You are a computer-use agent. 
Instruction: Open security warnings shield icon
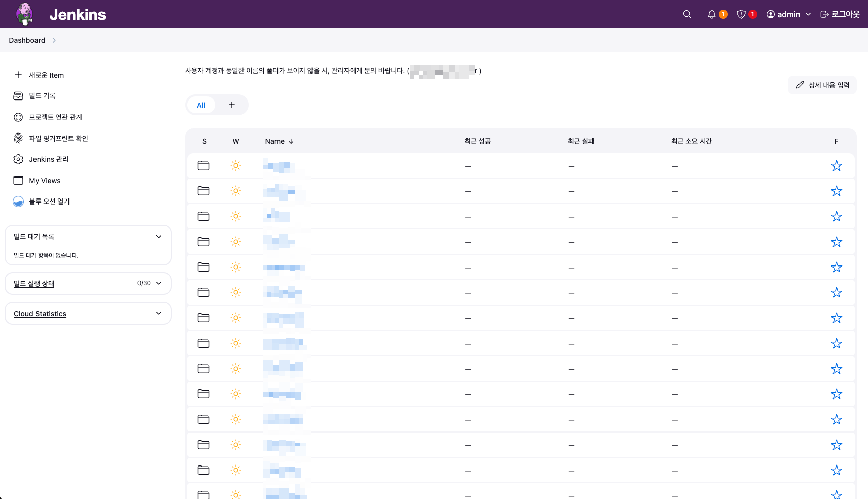741,14
